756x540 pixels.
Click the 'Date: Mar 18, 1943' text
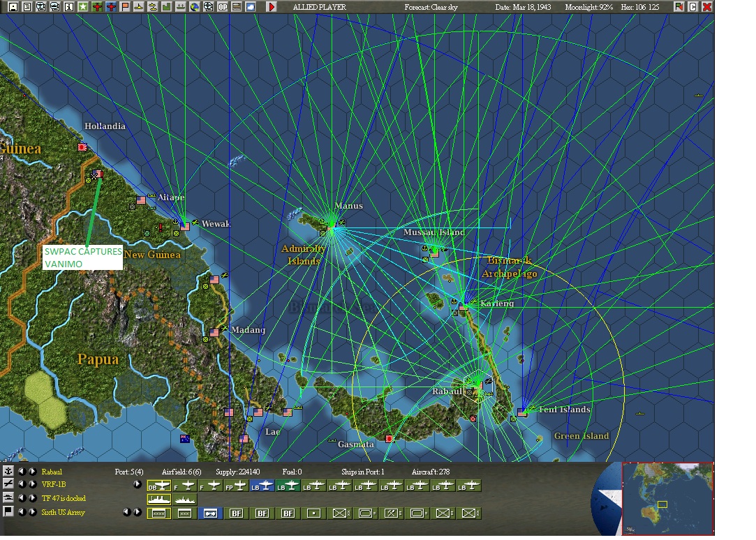[x=523, y=7]
